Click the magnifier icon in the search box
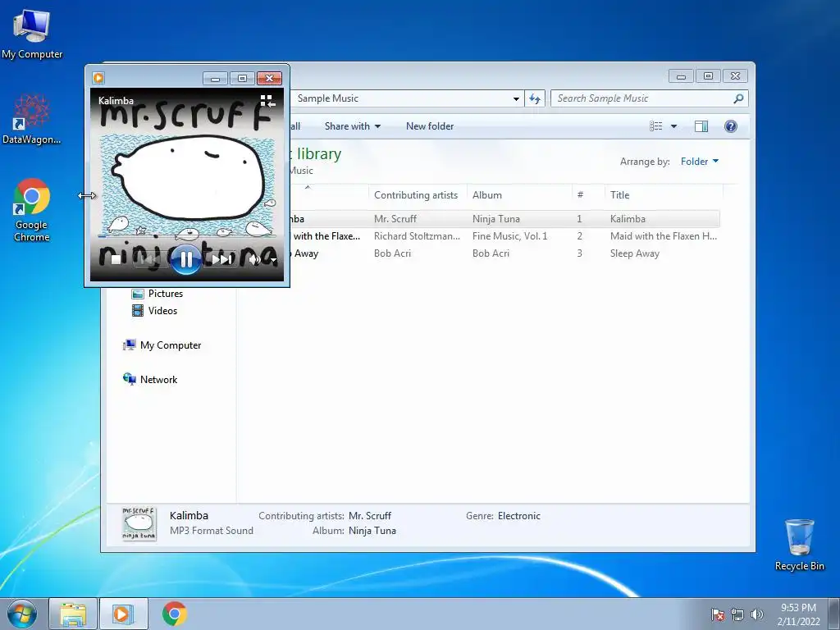This screenshot has height=630, width=840. coord(738,98)
